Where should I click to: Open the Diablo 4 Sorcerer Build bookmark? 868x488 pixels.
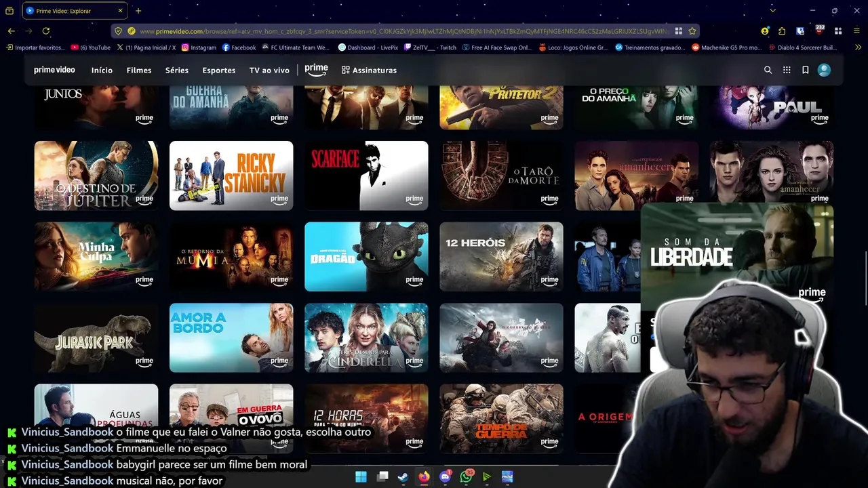803,47
